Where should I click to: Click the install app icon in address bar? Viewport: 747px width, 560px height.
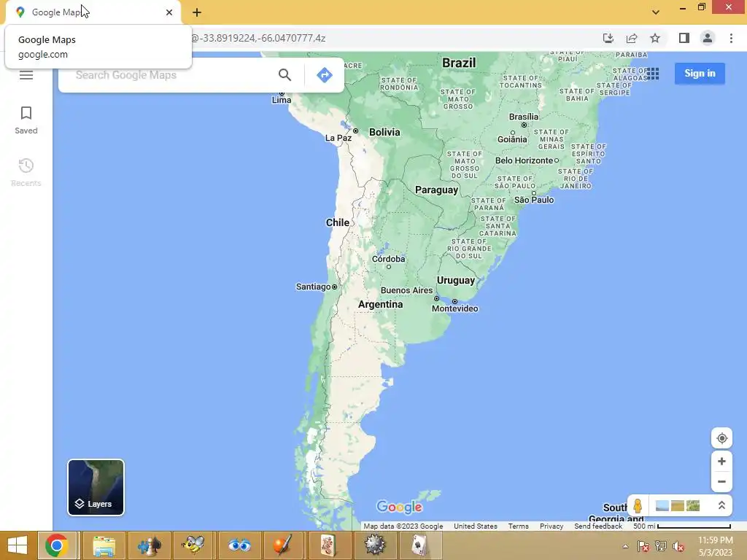[x=608, y=38]
